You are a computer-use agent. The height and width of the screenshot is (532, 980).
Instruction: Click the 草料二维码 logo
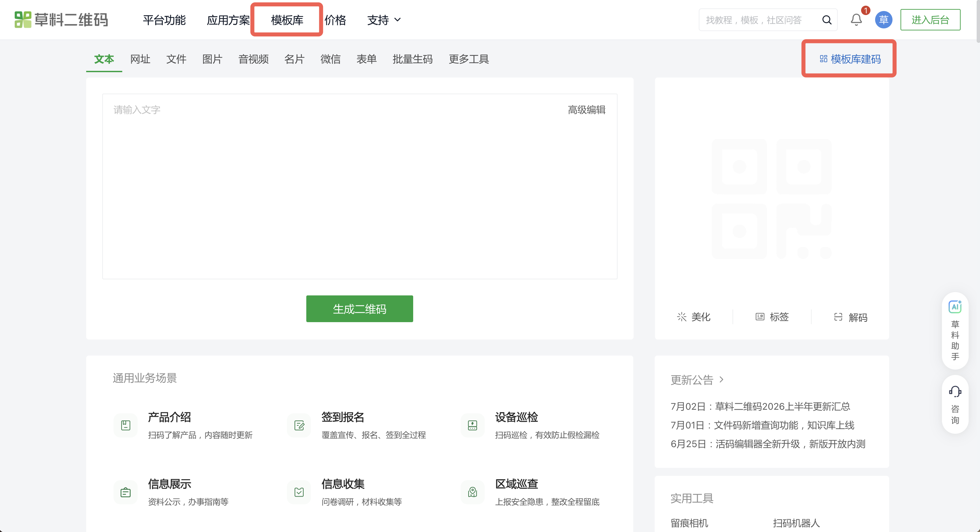61,20
